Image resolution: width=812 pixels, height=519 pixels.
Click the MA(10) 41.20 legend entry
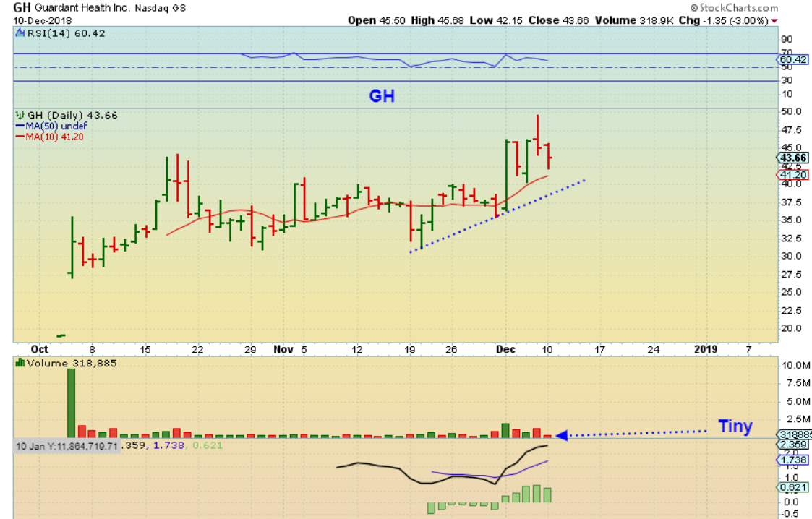54,137
